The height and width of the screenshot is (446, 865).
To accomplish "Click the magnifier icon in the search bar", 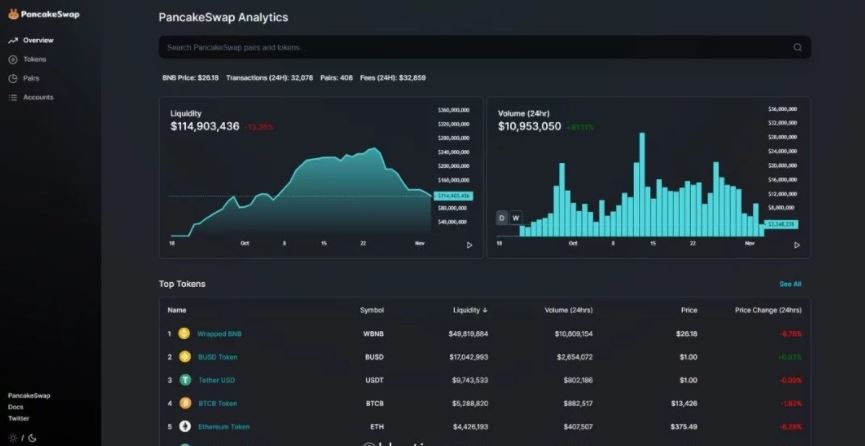I will pos(797,47).
